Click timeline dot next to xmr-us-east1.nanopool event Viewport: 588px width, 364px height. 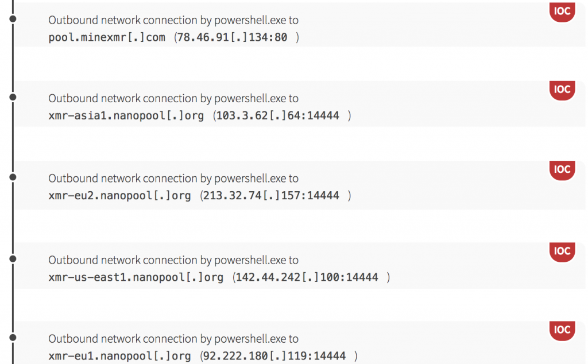click(x=13, y=259)
